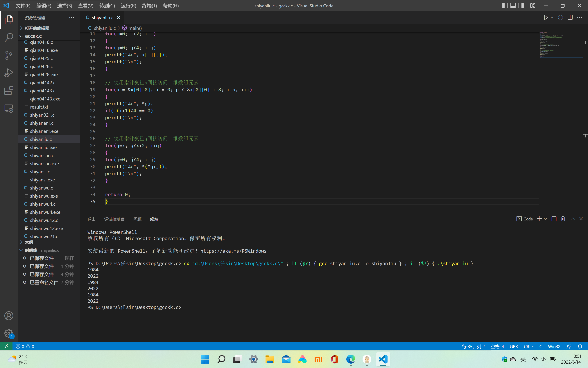Open file shiyansan.c in explorer
Image resolution: width=588 pixels, height=368 pixels.
tap(49, 155)
